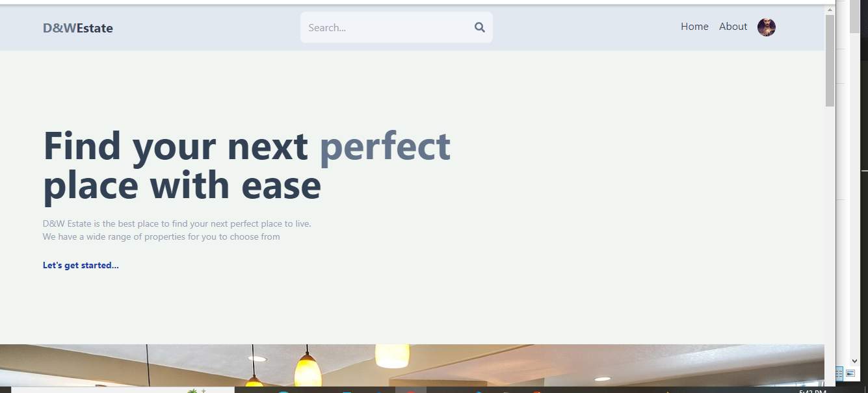Click the D&WEstate logo
The height and width of the screenshot is (393, 868).
[77, 27]
